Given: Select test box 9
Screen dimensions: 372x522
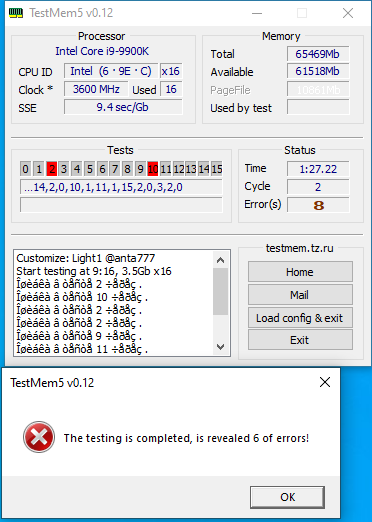Looking at the screenshot, I should click(140, 169).
